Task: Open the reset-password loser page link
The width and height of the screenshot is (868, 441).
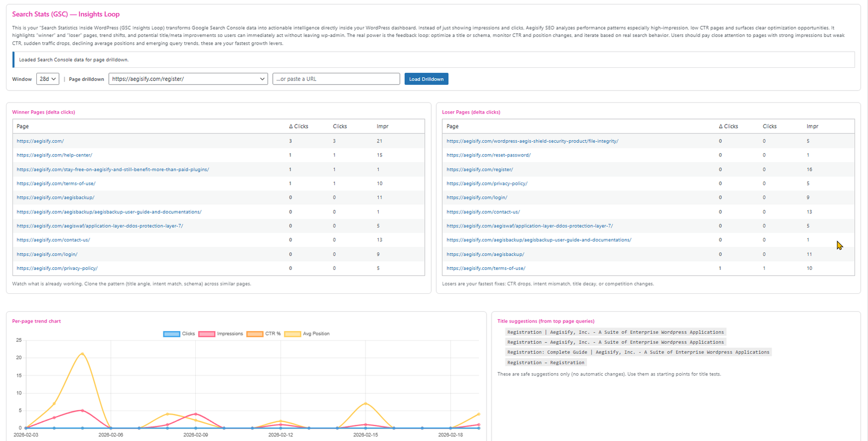Action: coord(488,155)
